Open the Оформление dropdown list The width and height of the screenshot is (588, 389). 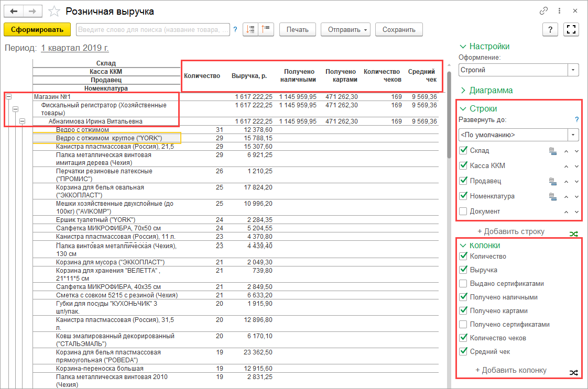574,70
